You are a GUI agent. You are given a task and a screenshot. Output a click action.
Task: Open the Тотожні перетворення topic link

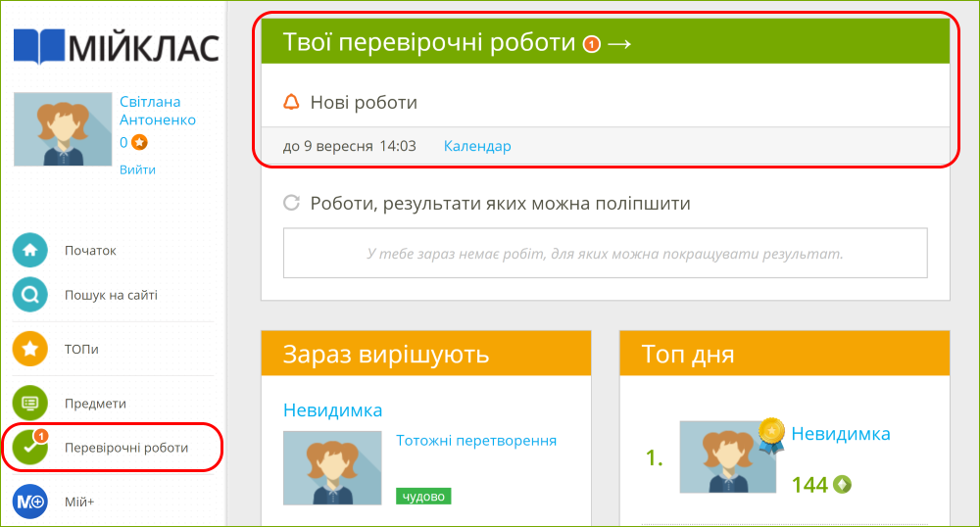(x=476, y=441)
